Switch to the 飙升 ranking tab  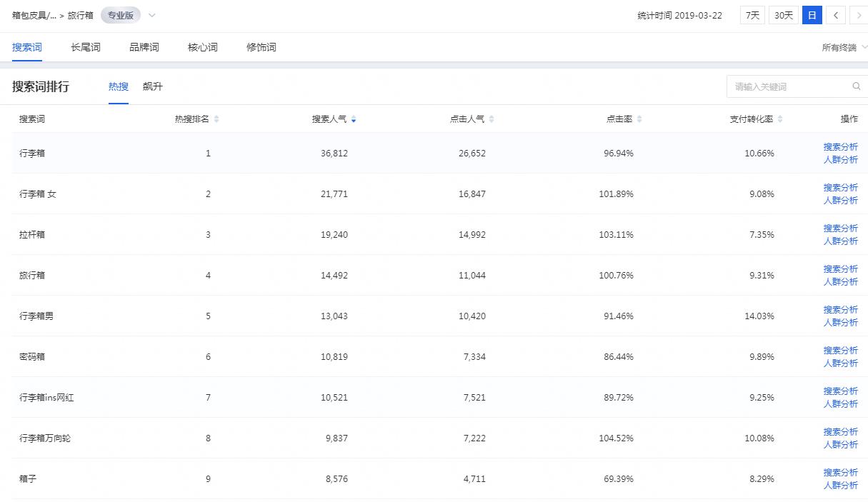pos(154,86)
